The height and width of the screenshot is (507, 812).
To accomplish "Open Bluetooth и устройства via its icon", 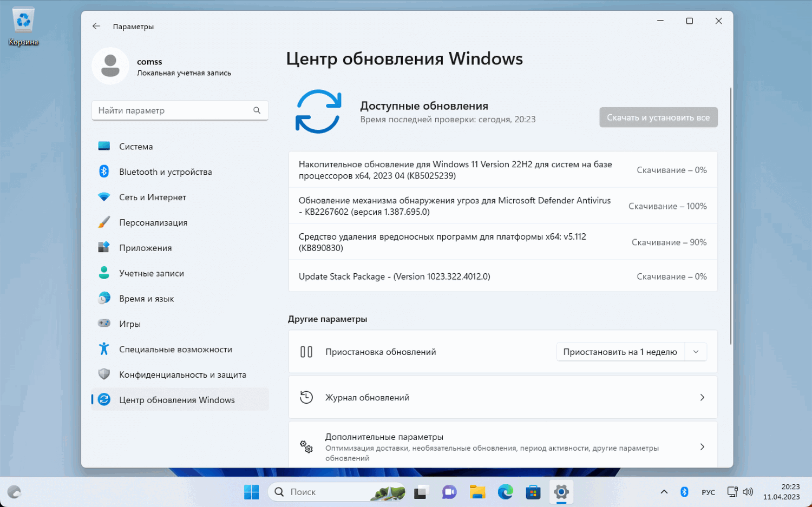I will coord(104,172).
